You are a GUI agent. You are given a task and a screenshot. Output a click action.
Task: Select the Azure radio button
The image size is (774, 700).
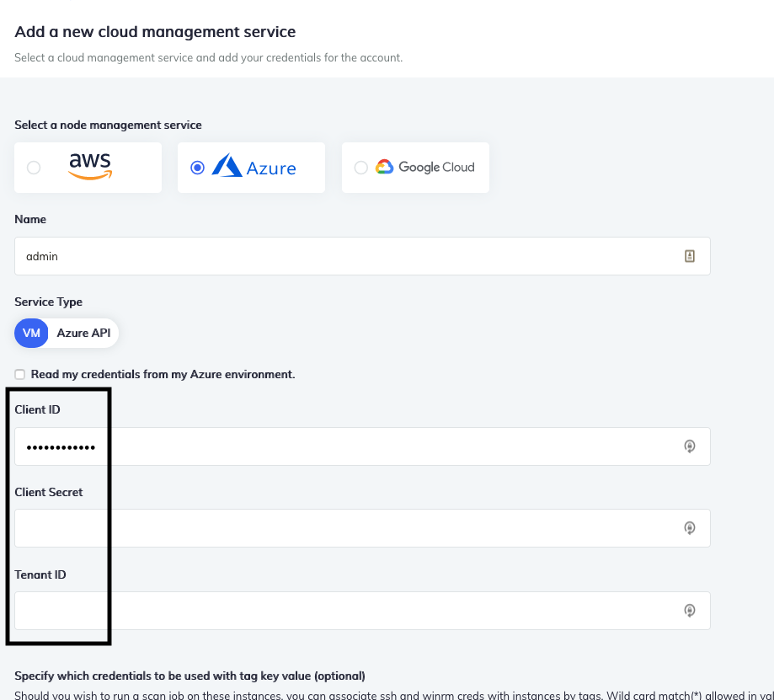coord(197,166)
